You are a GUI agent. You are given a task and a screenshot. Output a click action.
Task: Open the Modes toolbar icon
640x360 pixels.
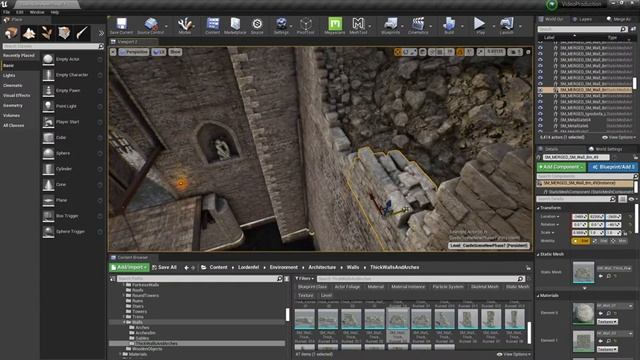[x=185, y=25]
